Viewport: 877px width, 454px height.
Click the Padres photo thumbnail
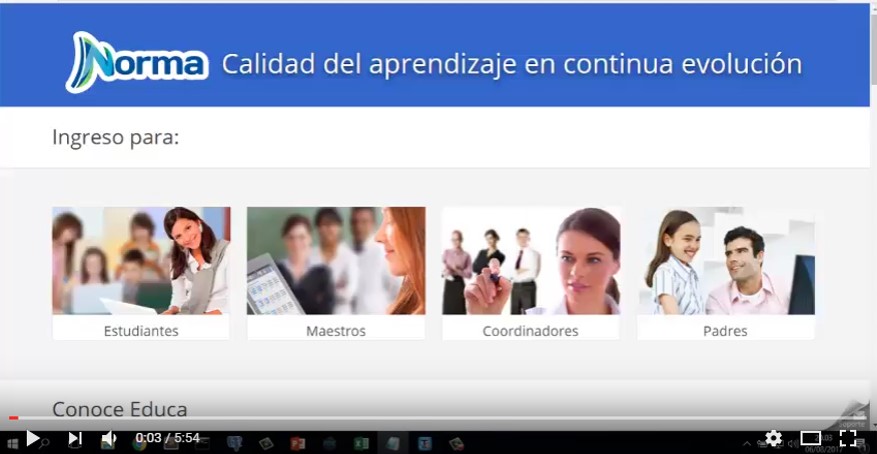pos(725,261)
